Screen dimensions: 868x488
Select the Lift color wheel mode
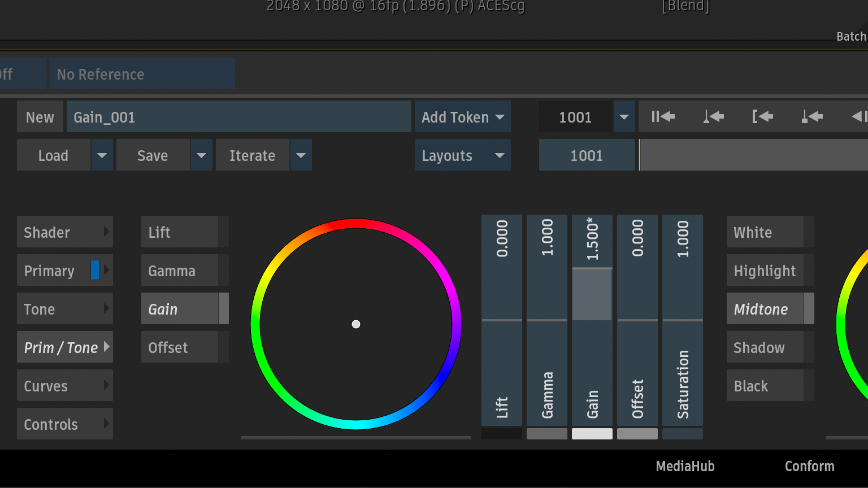click(185, 232)
